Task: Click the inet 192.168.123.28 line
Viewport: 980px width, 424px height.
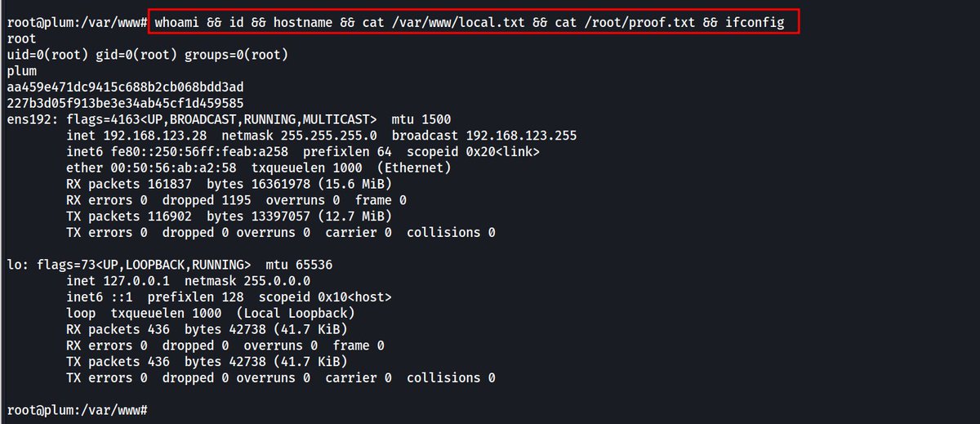Action: 322,136
